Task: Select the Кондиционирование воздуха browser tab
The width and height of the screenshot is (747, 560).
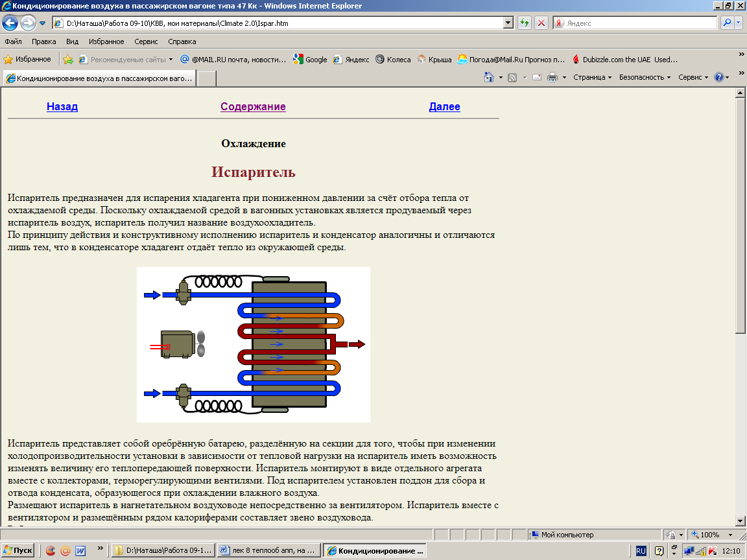Action: click(100, 78)
